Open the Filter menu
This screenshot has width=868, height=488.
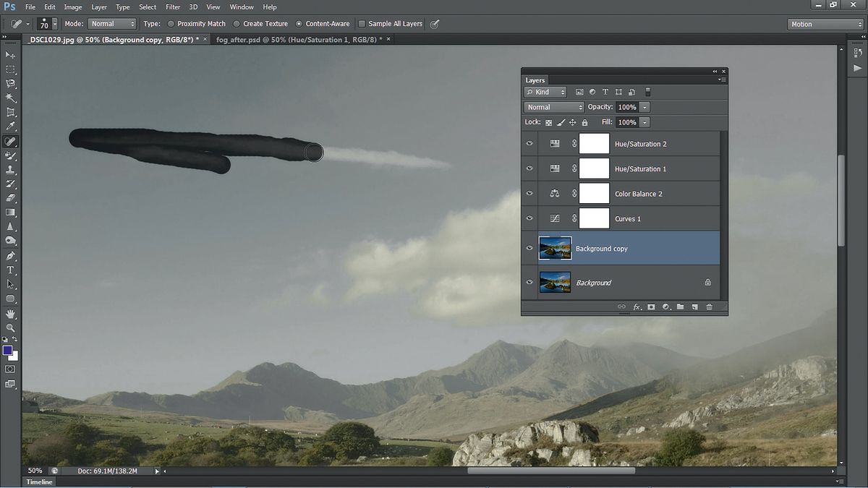click(x=173, y=7)
